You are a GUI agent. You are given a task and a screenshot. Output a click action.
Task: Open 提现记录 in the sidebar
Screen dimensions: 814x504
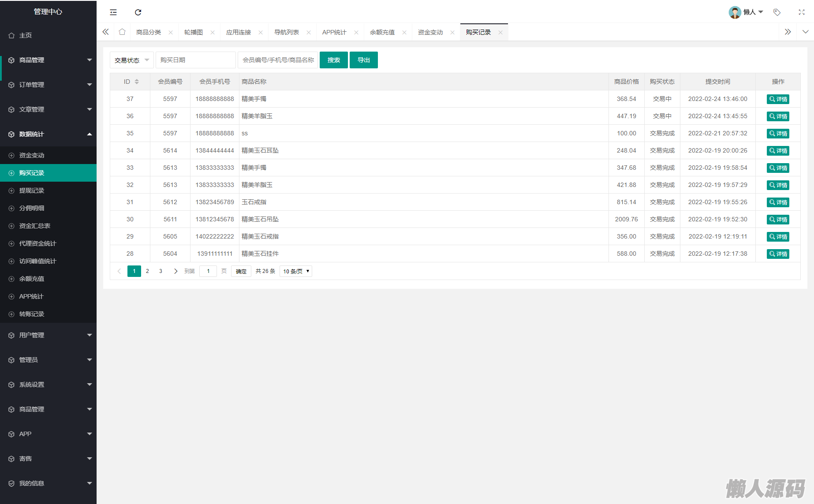pos(32,190)
